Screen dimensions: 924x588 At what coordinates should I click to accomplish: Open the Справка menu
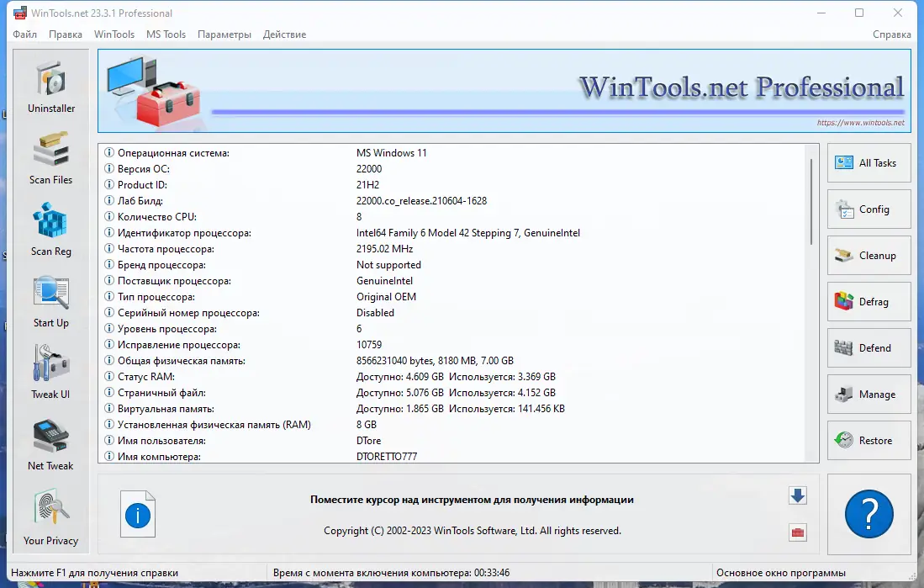[x=891, y=34]
